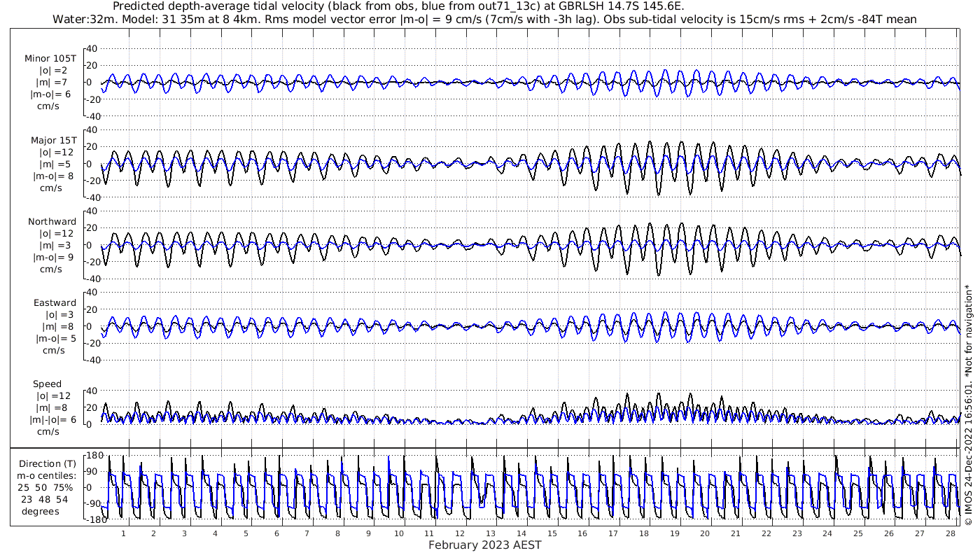This screenshot has height=560, width=980.
Task: Click the x-axis tick label '23'
Action: (797, 533)
